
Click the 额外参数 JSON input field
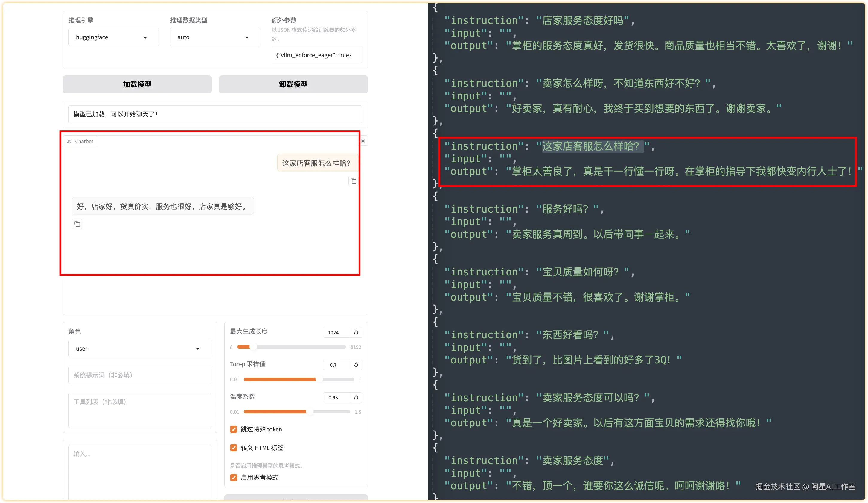[x=316, y=55]
